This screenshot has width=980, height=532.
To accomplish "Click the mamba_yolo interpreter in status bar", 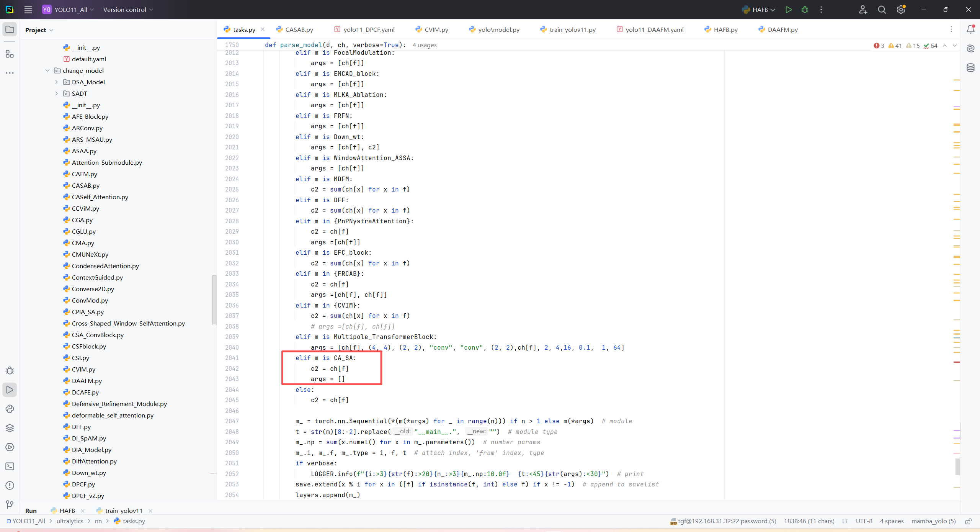I will point(933,521).
